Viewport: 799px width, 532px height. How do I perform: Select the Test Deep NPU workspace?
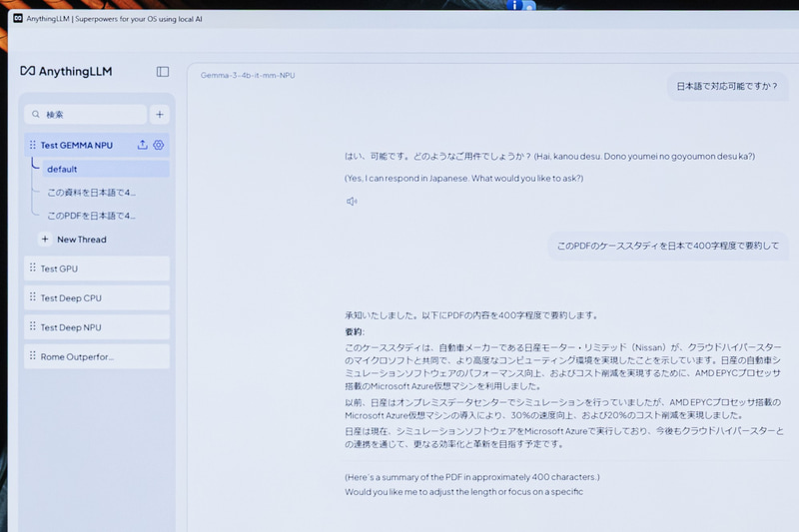click(97, 327)
